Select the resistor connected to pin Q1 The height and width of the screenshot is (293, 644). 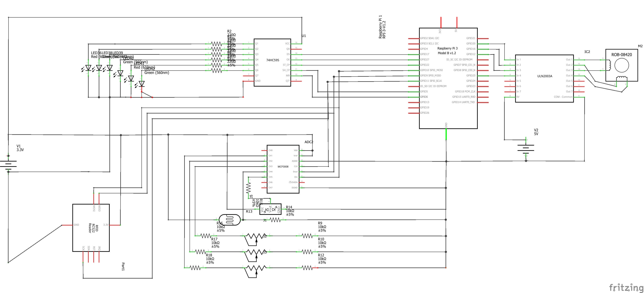[216, 44]
